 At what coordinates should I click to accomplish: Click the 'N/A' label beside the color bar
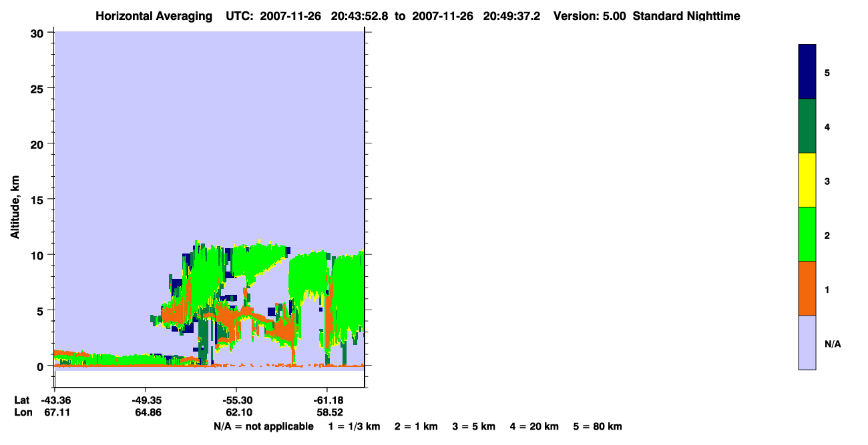click(x=833, y=344)
